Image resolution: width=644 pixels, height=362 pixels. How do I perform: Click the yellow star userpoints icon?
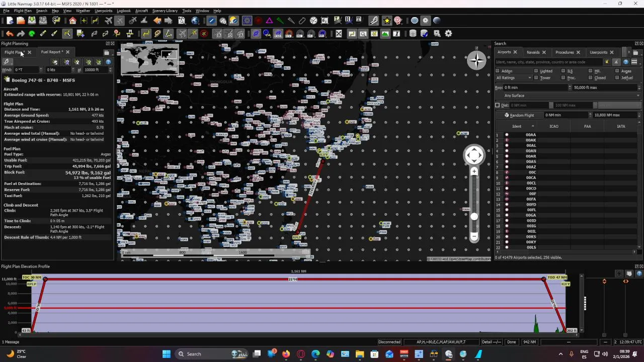click(386, 21)
